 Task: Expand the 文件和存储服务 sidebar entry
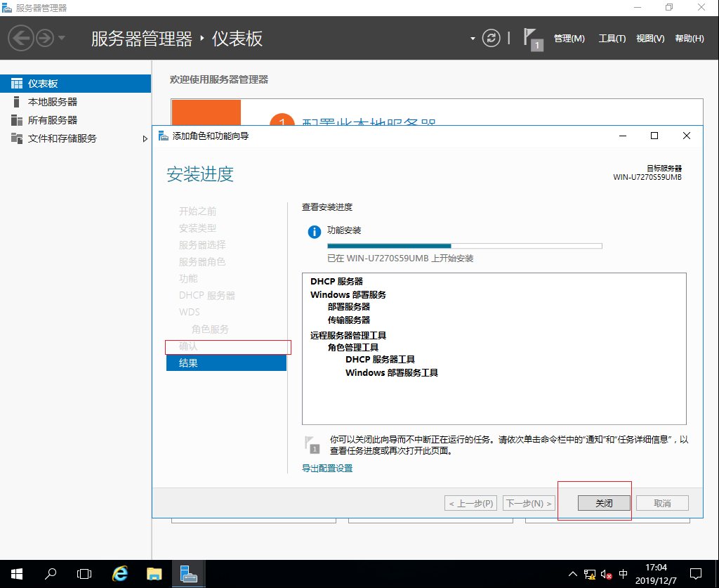point(145,138)
